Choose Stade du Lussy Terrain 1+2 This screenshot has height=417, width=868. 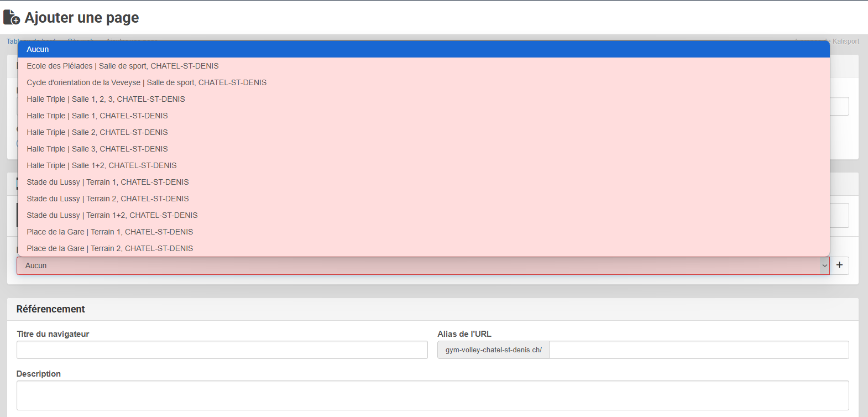click(112, 215)
